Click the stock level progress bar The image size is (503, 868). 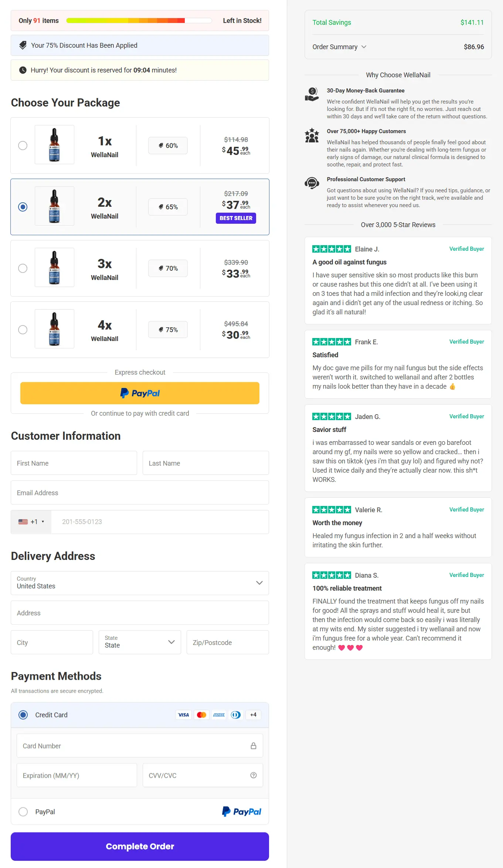(139, 21)
